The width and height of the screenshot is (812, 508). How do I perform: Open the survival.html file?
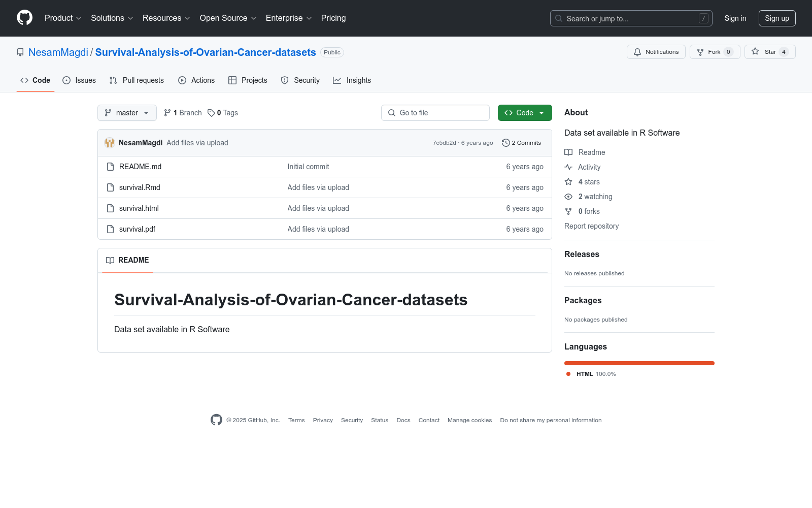click(x=139, y=208)
